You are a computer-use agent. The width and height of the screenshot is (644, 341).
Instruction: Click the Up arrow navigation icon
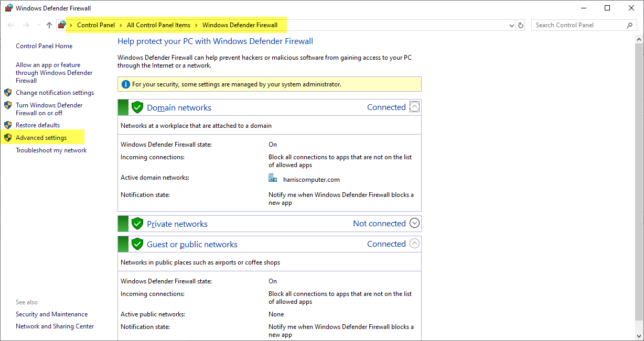(49, 25)
